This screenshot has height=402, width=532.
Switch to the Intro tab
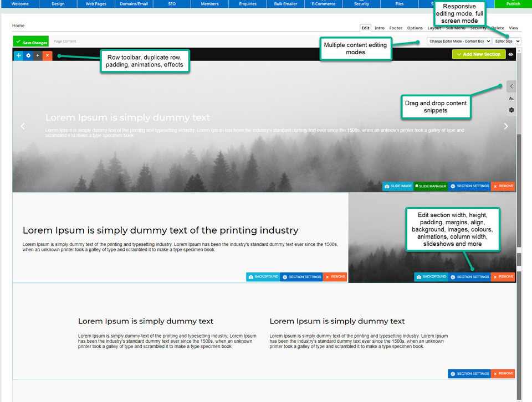pos(379,28)
